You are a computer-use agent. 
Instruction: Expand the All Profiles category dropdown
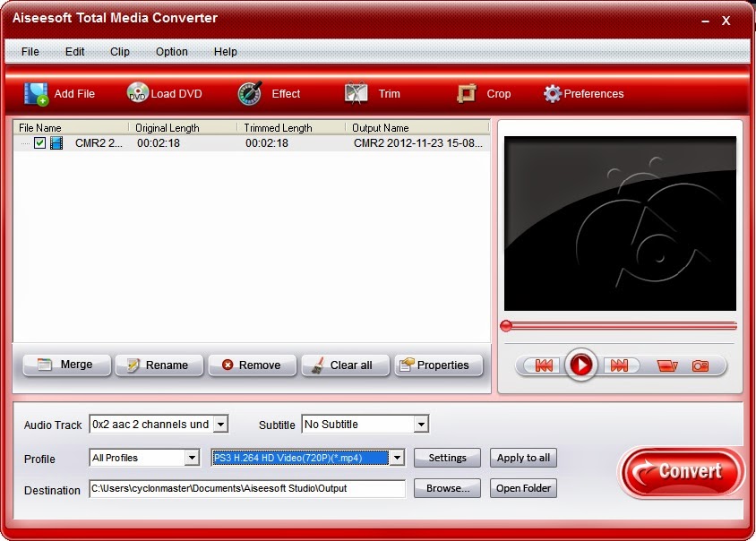click(192, 458)
